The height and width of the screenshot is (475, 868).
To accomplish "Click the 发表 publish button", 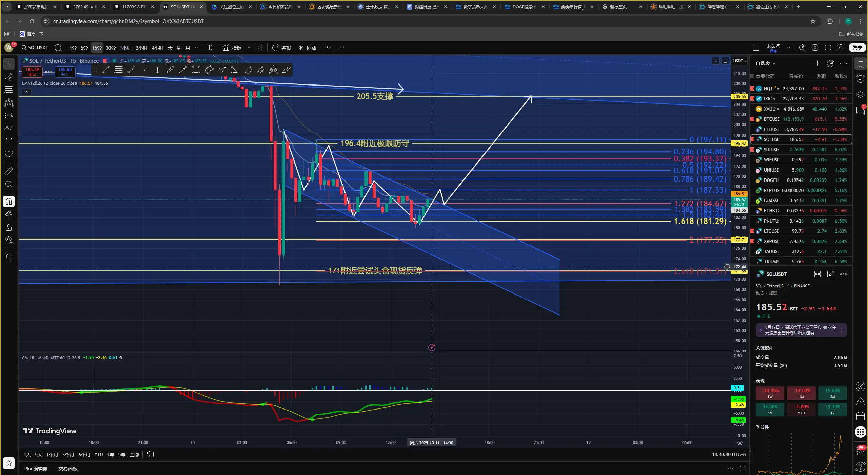I will click(x=857, y=48).
